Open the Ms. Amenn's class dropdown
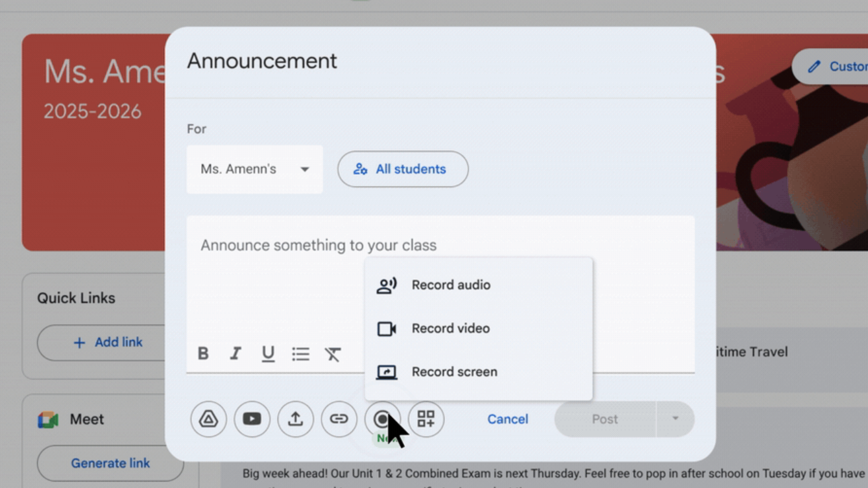 pos(254,169)
